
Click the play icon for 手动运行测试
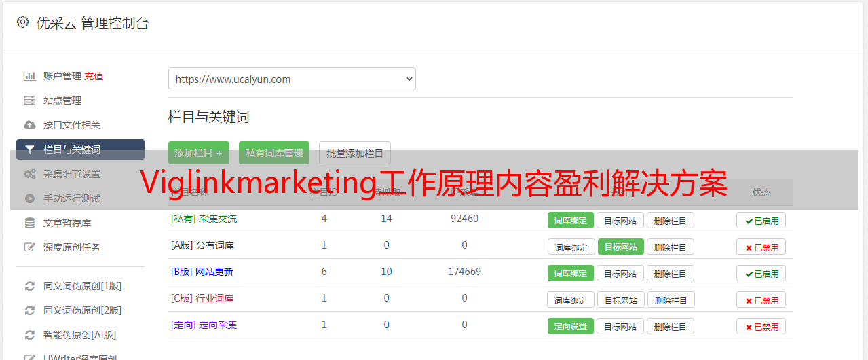pos(29,198)
